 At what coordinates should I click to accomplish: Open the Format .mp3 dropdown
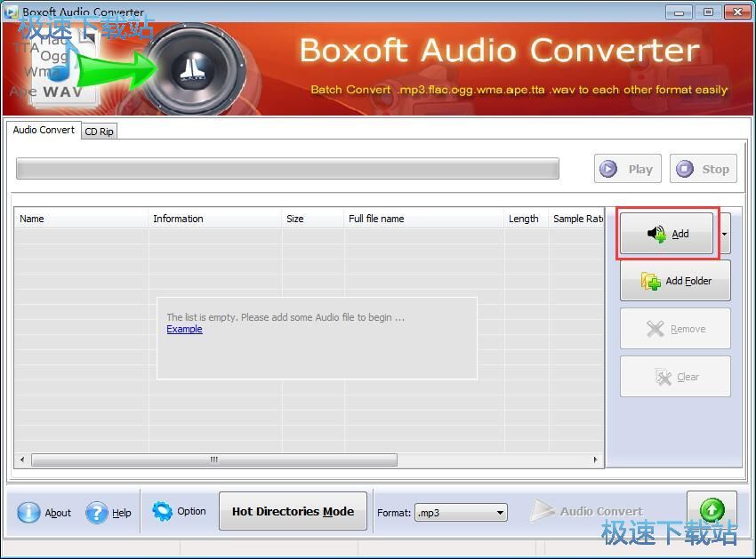click(x=461, y=512)
